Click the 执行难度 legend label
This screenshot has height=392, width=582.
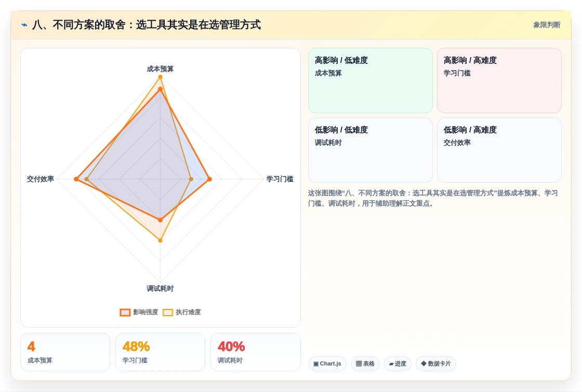tap(188, 312)
